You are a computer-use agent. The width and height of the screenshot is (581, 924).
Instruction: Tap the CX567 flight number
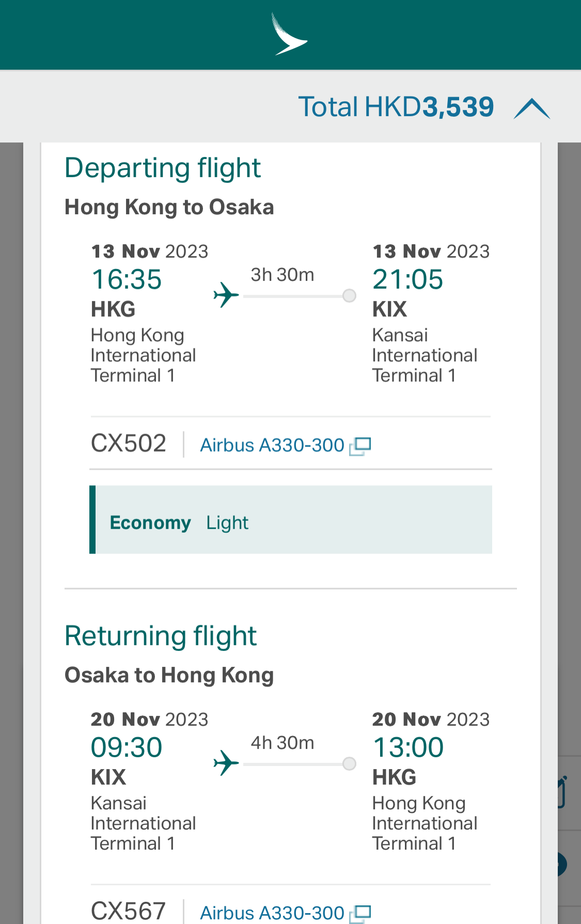(129, 911)
